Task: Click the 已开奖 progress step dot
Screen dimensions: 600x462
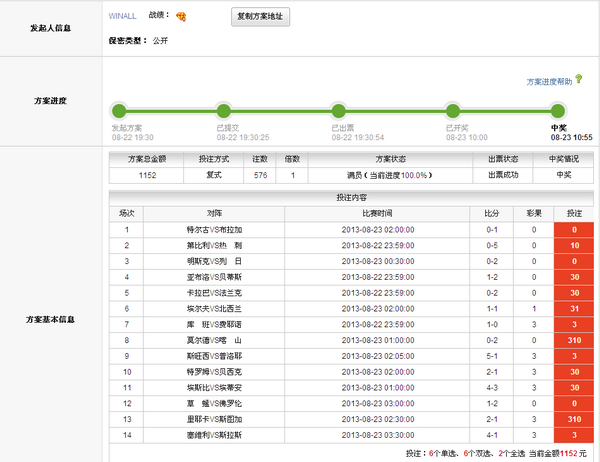Action: pos(453,111)
